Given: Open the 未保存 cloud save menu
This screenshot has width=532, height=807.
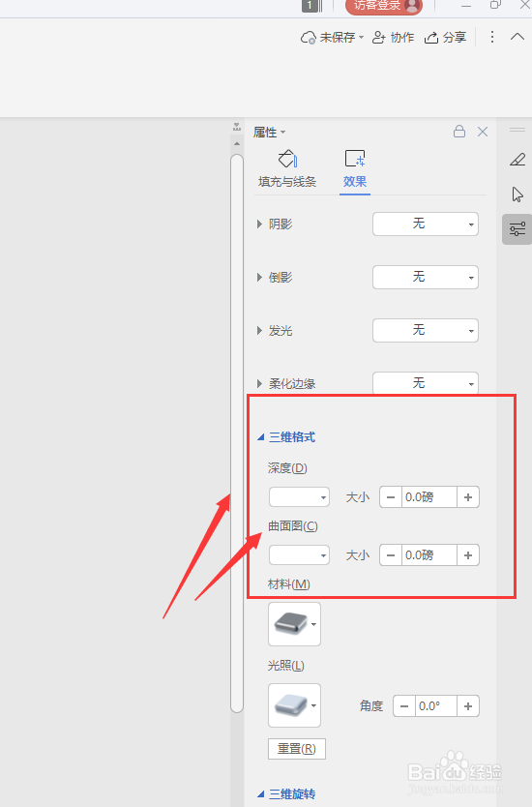Looking at the screenshot, I should 332,38.
